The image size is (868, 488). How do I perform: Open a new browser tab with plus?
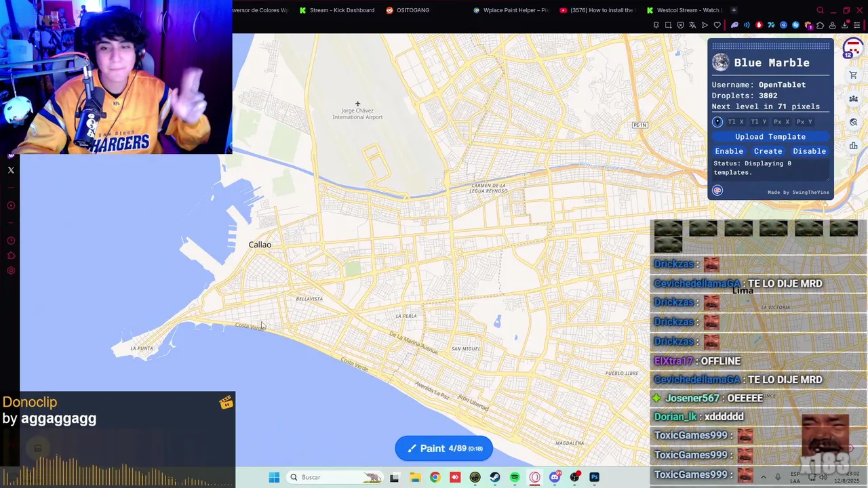click(734, 10)
